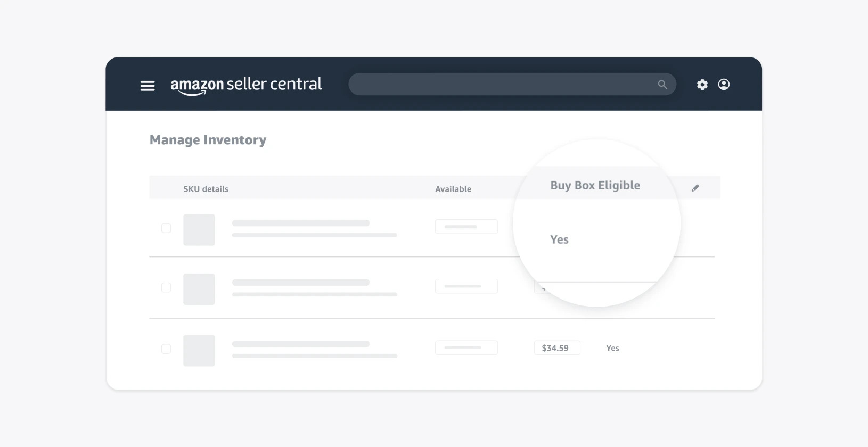Check the first row's selection checkbox
The width and height of the screenshot is (868, 447).
click(x=166, y=228)
